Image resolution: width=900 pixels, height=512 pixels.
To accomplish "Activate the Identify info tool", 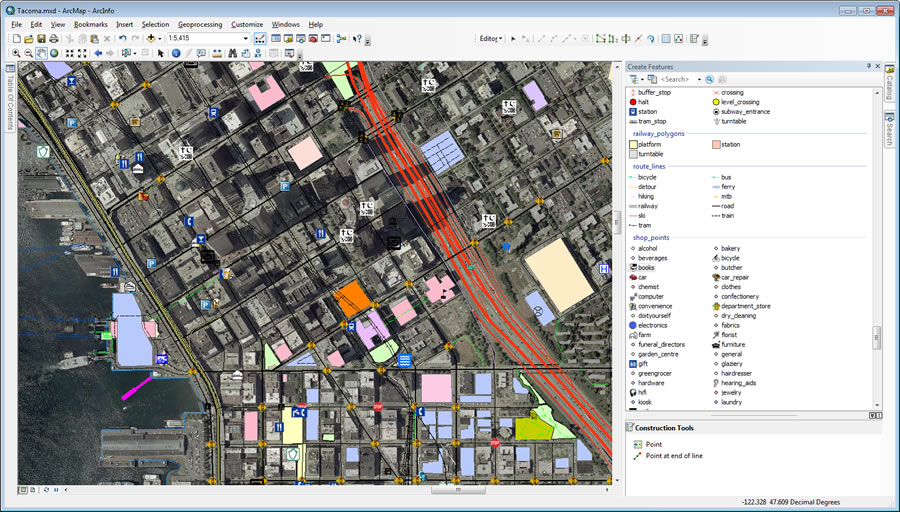I will [x=176, y=53].
